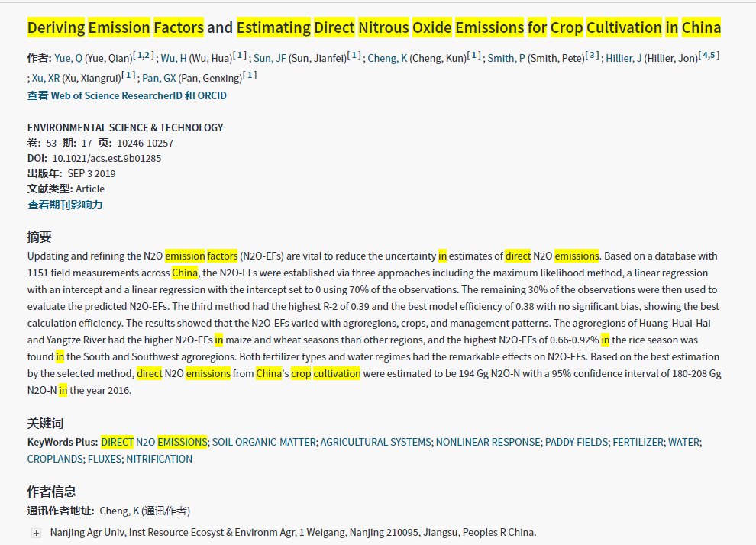The width and height of the screenshot is (756, 545).
Task: Click the NITRIFICATION keyword link
Action: coord(159,459)
